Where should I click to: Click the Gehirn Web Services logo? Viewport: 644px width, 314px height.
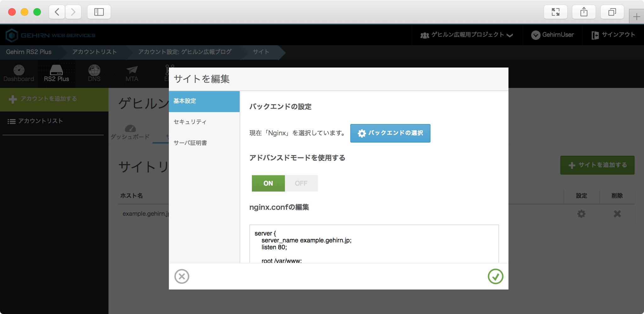(50, 35)
